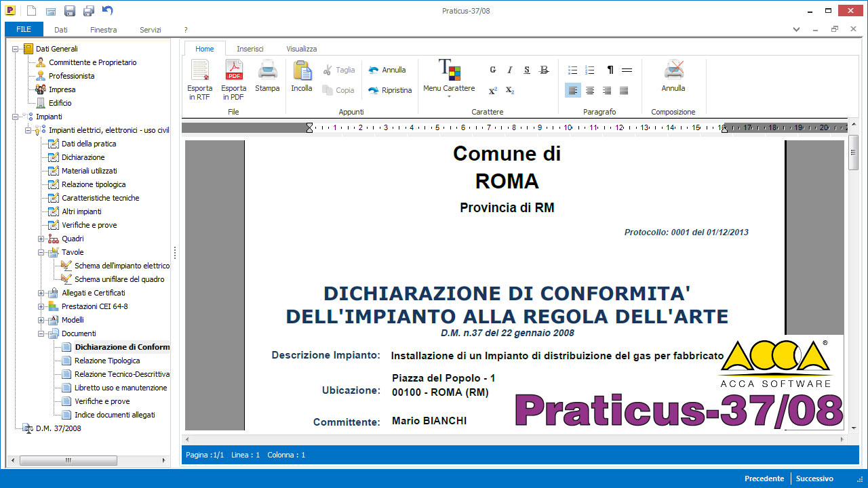Set justified text alignment
This screenshot has width=868, height=488.
point(624,90)
